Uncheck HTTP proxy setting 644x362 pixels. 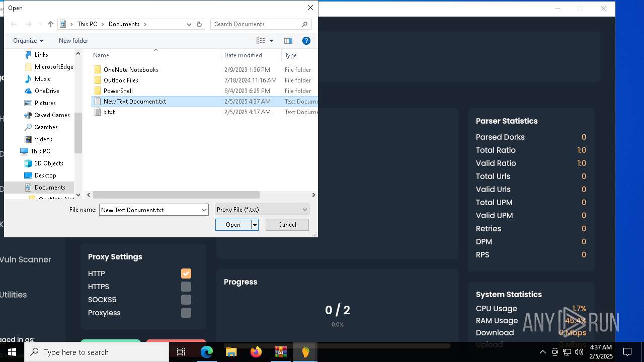[x=186, y=274]
